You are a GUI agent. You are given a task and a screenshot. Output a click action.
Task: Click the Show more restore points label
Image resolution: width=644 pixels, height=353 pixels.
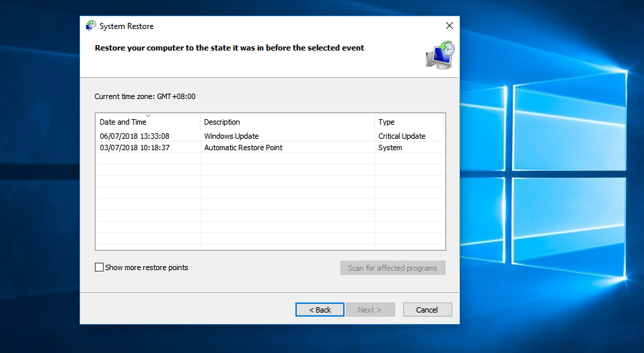[x=147, y=267]
